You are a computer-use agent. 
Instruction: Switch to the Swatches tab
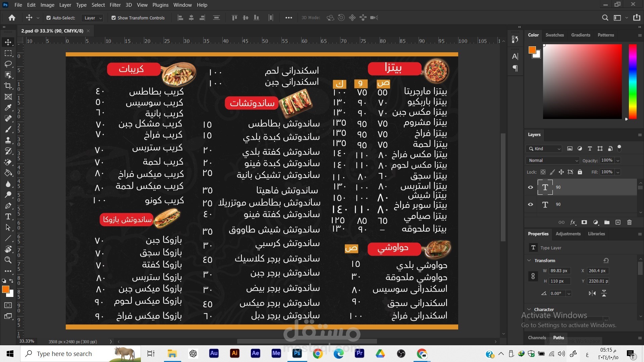coord(555,35)
